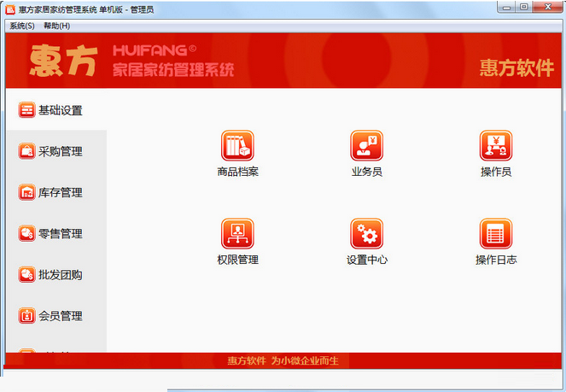Minimize the application window
This screenshot has height=392, width=566.
[507, 7]
